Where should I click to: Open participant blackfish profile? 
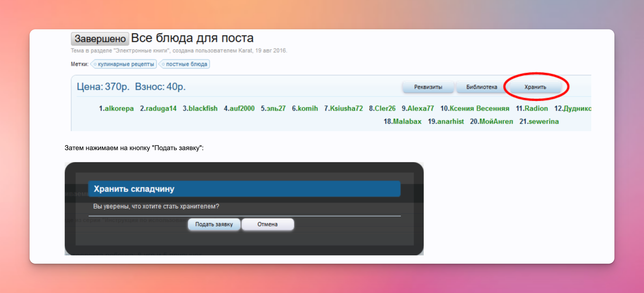203,108
